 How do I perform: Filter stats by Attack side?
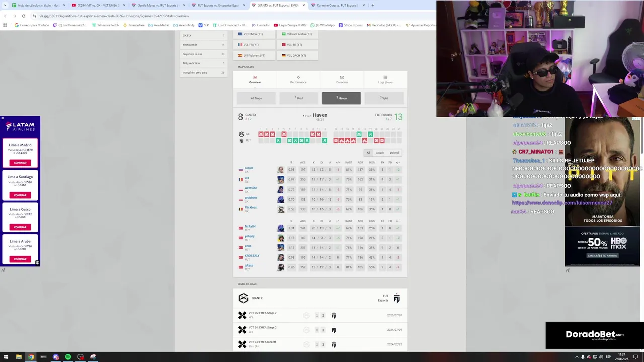380,153
